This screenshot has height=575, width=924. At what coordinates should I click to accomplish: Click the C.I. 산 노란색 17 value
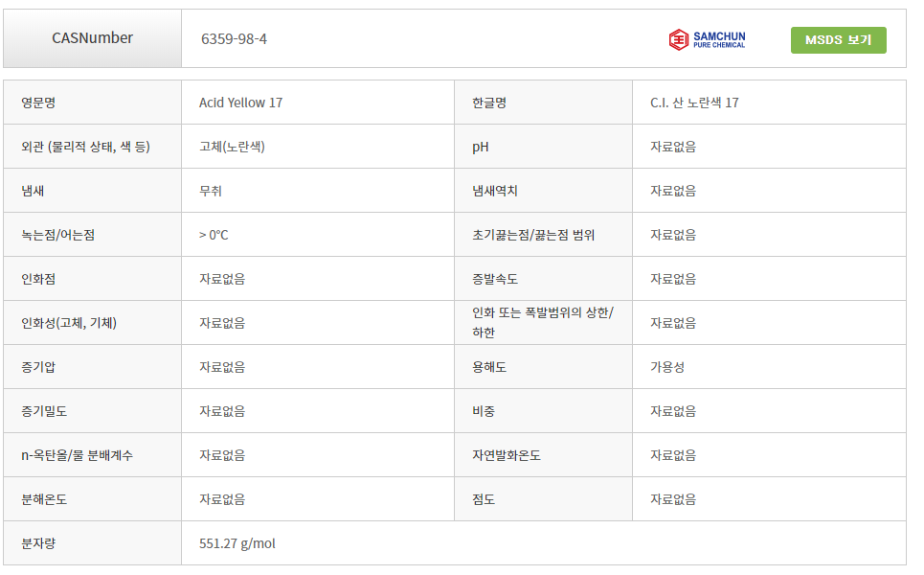tap(694, 103)
